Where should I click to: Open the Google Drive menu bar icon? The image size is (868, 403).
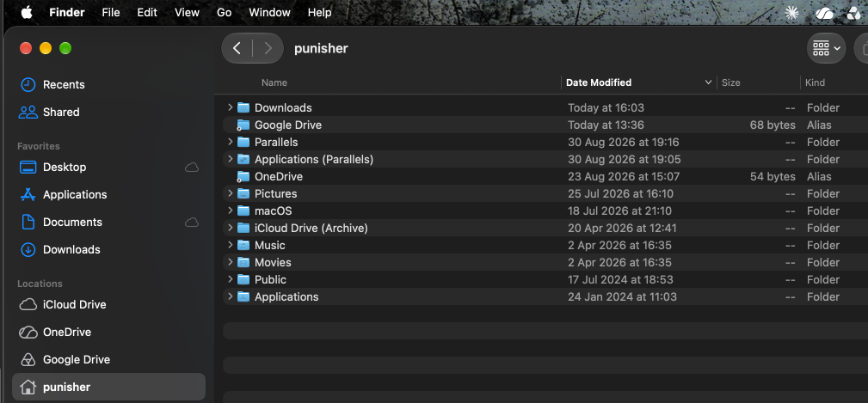853,13
